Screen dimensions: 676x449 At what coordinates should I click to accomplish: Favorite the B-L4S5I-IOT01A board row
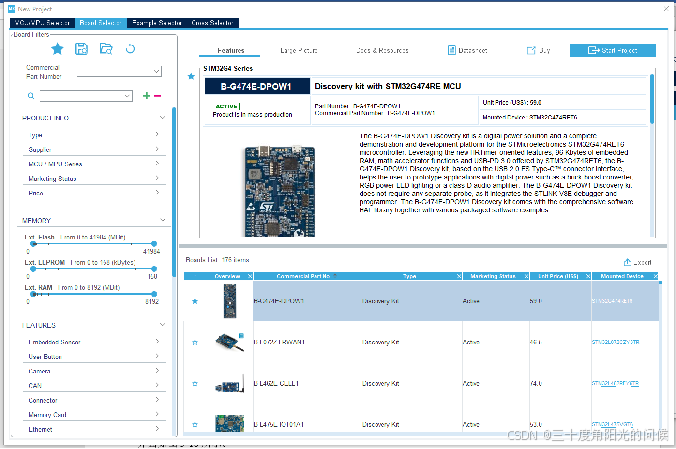click(x=195, y=424)
